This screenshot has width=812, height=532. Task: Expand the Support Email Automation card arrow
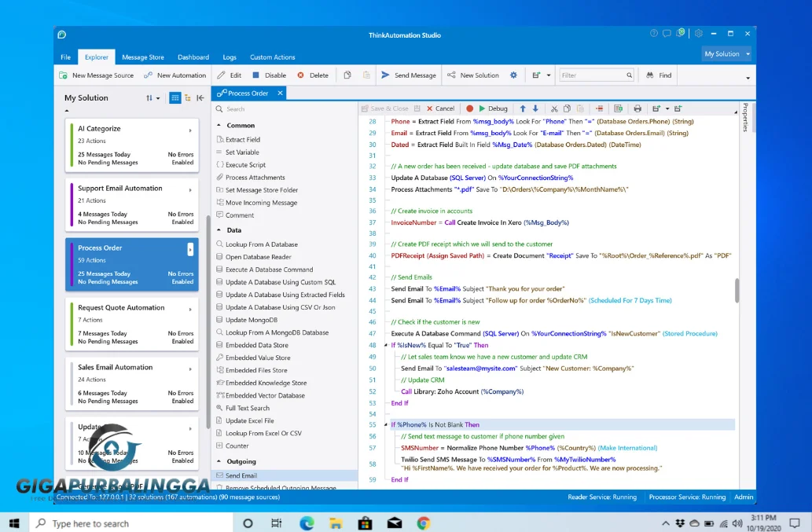click(190, 190)
